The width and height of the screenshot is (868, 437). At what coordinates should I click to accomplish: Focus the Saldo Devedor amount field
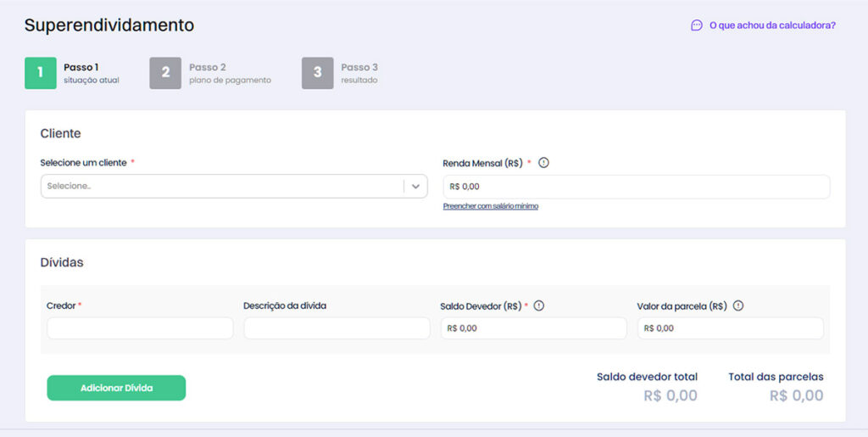(533, 328)
